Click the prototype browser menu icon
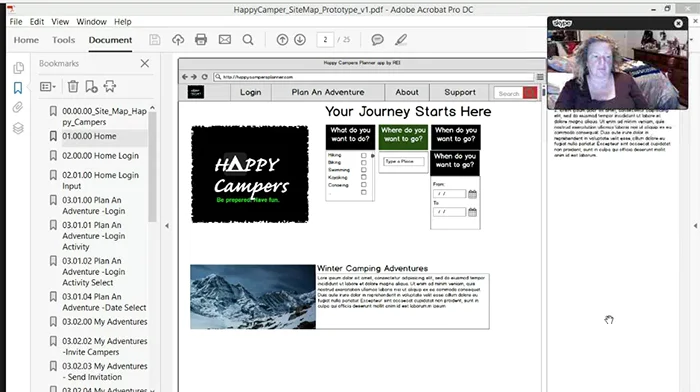The image size is (700, 392). click(x=540, y=77)
